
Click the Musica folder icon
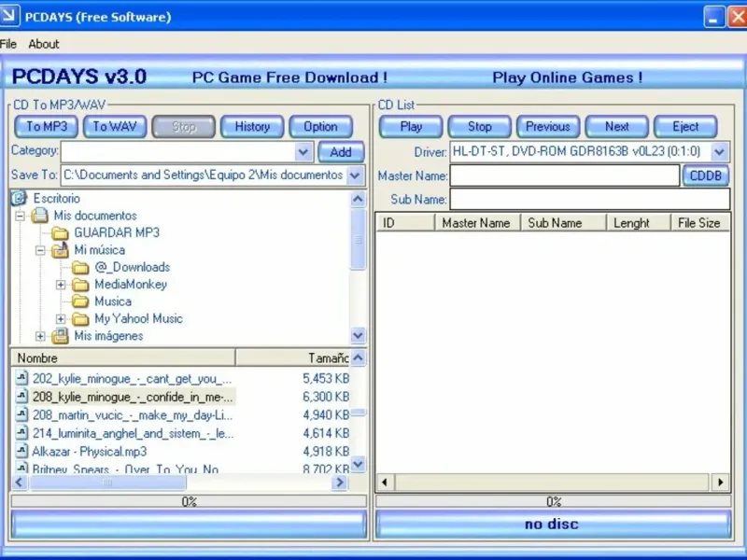tap(80, 301)
